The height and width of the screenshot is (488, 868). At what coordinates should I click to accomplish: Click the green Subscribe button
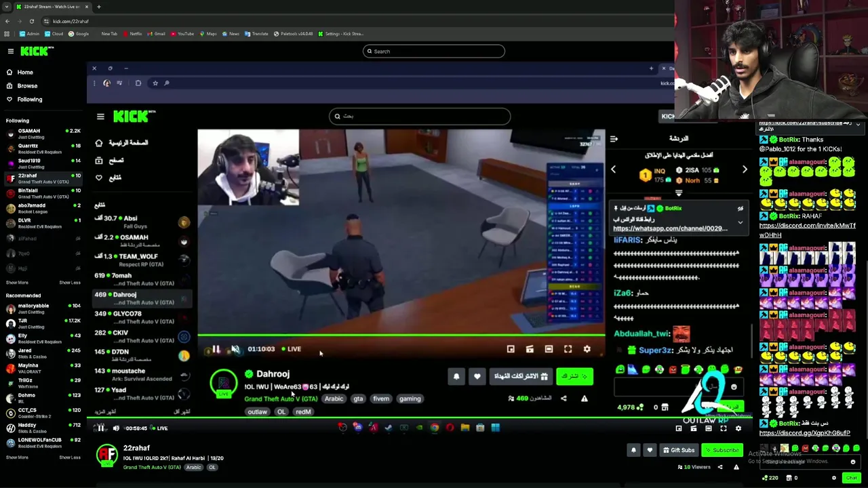click(x=722, y=450)
